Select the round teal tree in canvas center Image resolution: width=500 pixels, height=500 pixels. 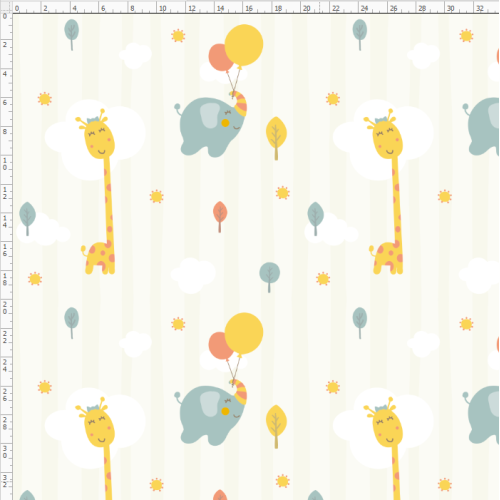point(269,277)
